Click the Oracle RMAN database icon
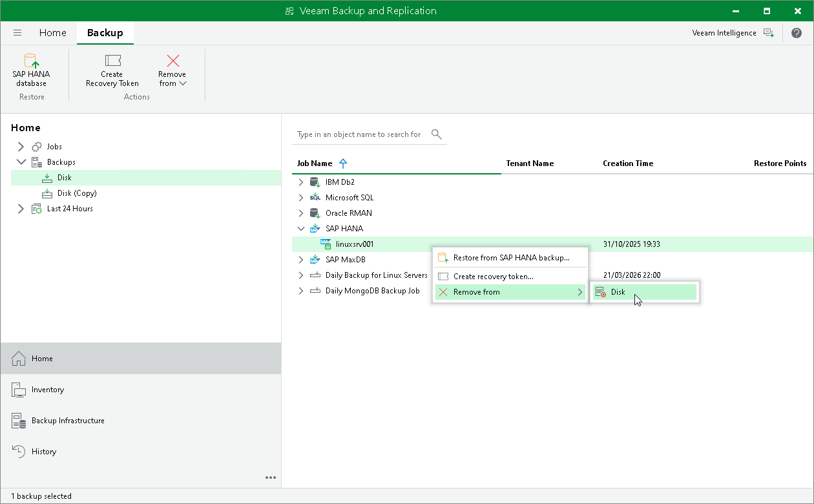This screenshot has height=504, width=814. 315,213
